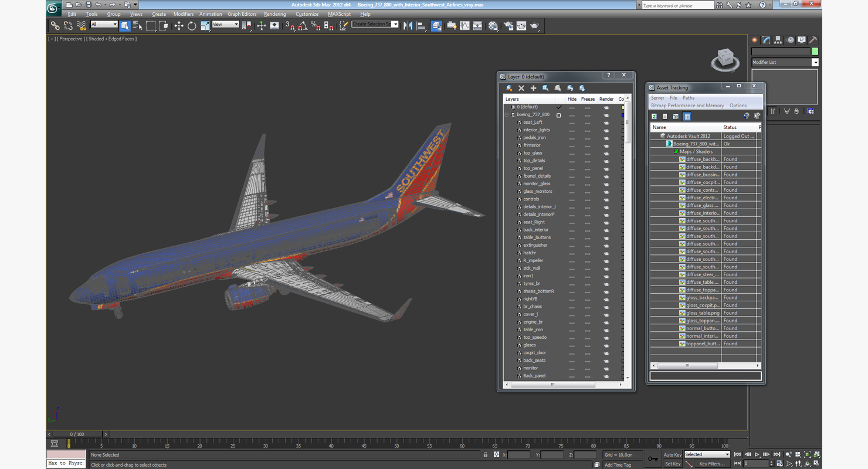Activate the Select Object tool
This screenshot has width=868, height=469.
click(125, 25)
